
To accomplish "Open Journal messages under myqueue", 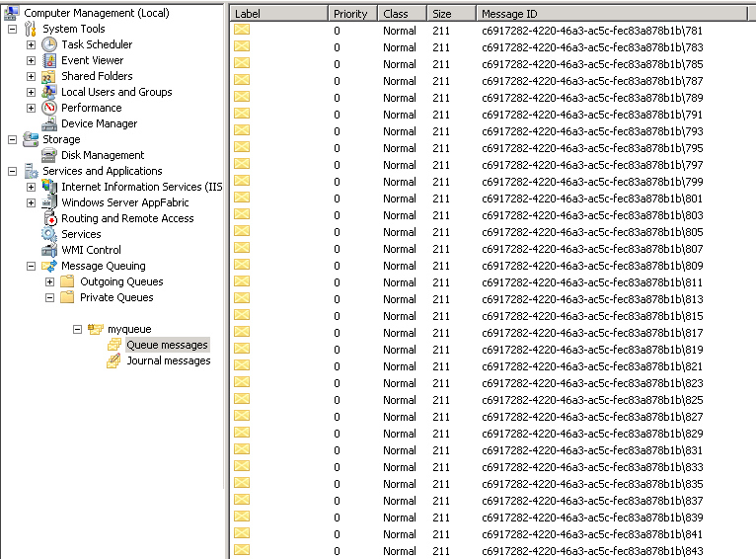I will point(168,360).
